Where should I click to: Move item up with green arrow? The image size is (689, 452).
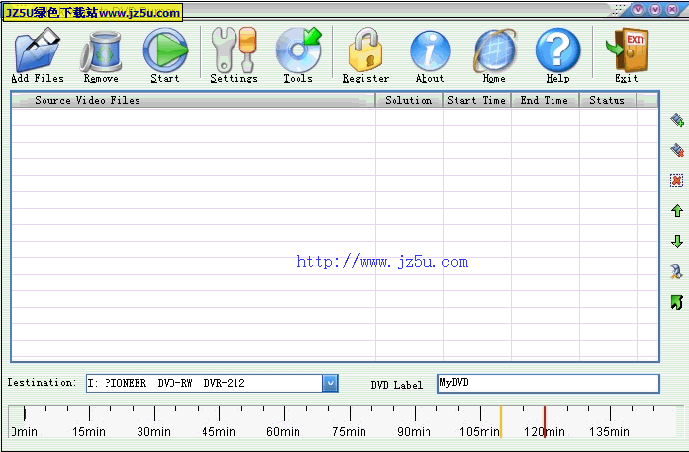pos(677,211)
